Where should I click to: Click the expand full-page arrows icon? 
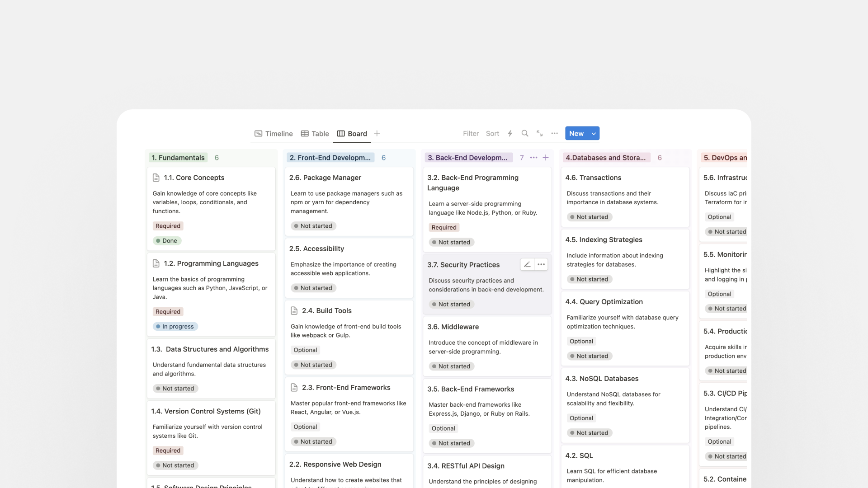540,133
